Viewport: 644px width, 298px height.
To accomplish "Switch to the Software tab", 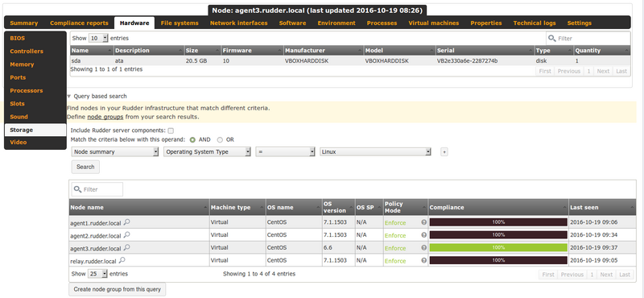I will point(292,23).
